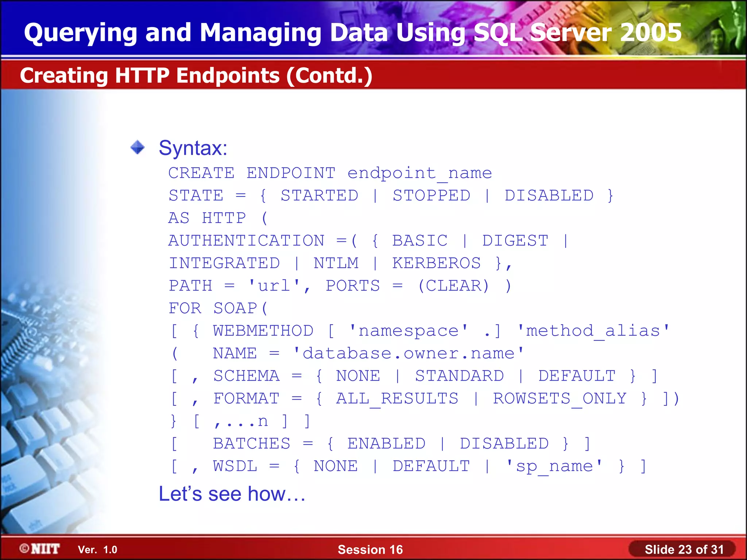This screenshot has height=560, width=747.
Task: Click the text 'Let's see how…'
Action: coord(232,494)
